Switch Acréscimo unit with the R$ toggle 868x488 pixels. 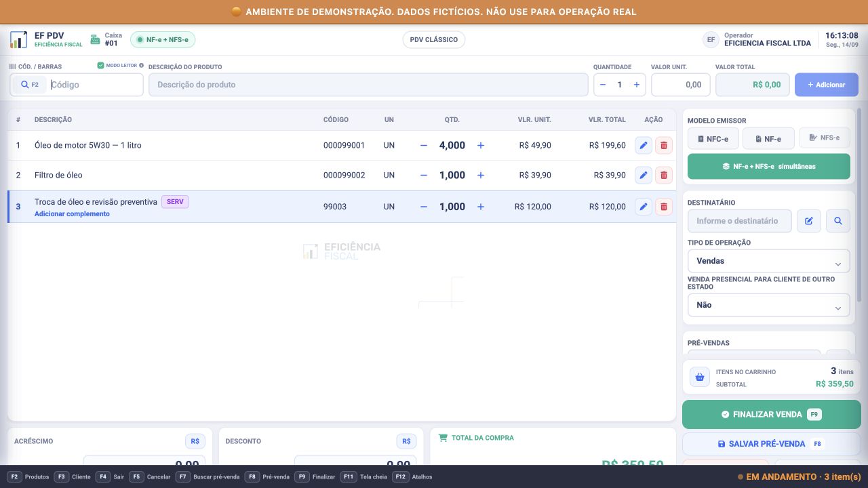[195, 441]
